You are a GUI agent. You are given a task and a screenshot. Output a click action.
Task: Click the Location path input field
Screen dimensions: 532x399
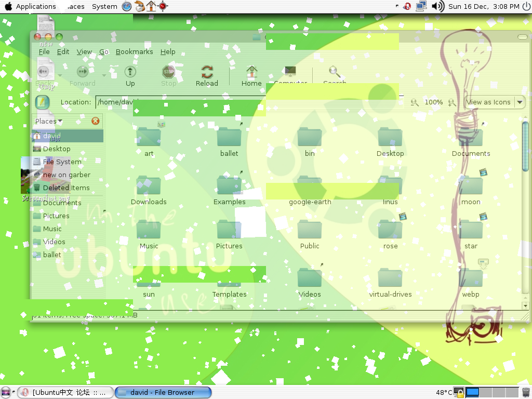pos(249,102)
